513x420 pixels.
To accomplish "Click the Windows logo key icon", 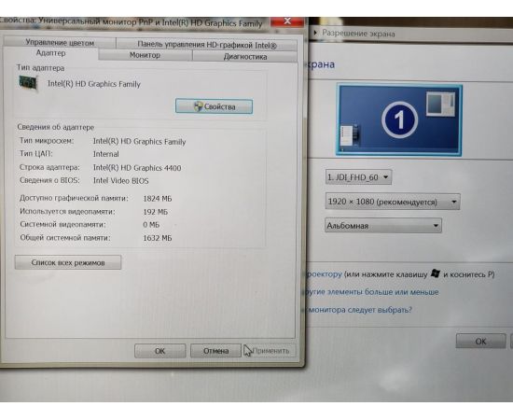I will click(x=436, y=273).
